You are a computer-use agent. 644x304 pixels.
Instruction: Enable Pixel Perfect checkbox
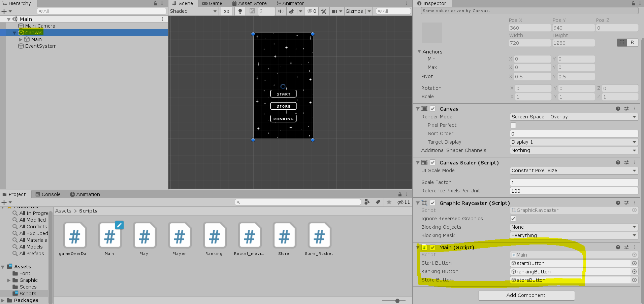pos(513,125)
